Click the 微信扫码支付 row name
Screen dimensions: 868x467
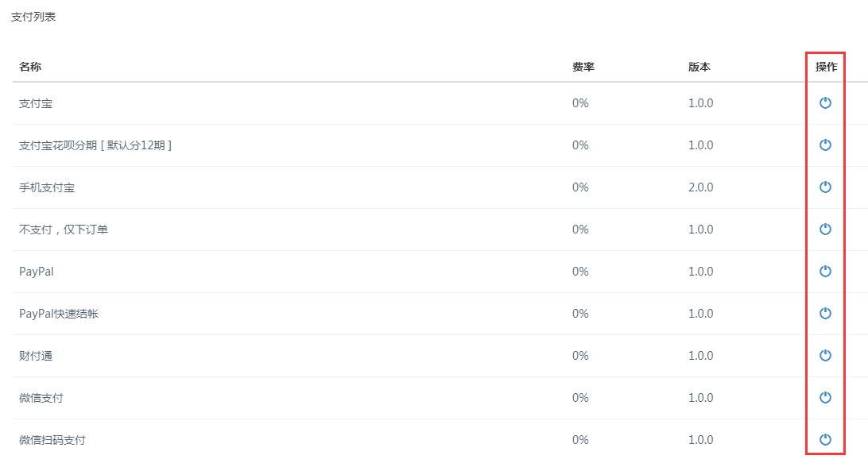coord(52,440)
